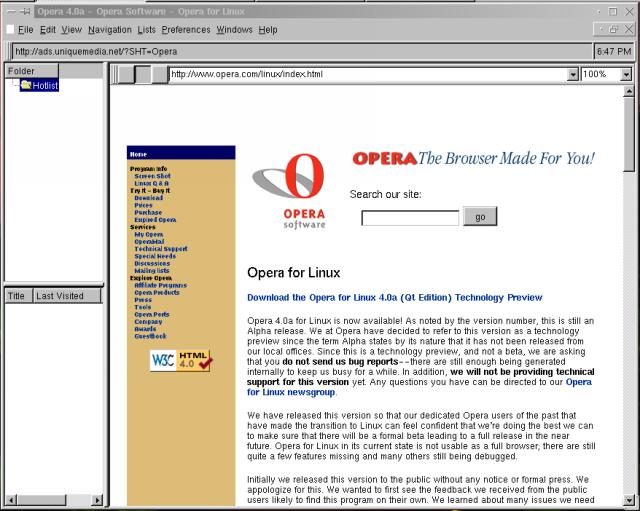Click the Screen Shot sidebar link
The image size is (640, 511).
click(x=152, y=176)
